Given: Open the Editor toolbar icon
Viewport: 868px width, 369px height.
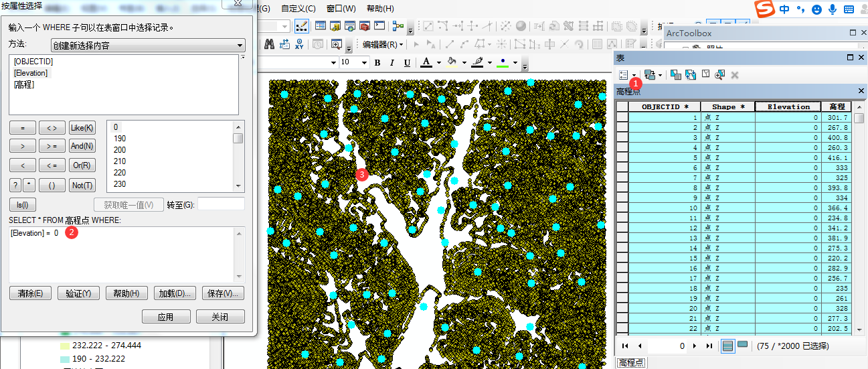Looking at the screenshot, I should [x=302, y=26].
